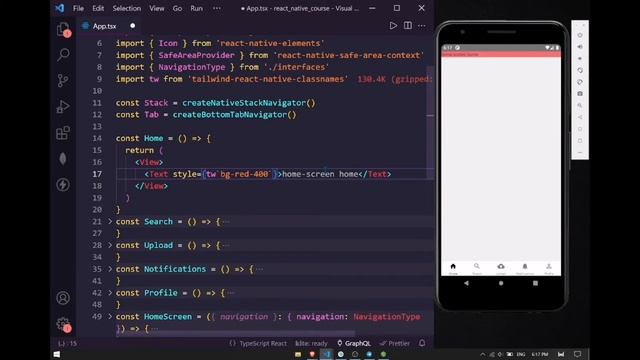Tap the Search tab in the phone app

pyautogui.click(x=477, y=269)
